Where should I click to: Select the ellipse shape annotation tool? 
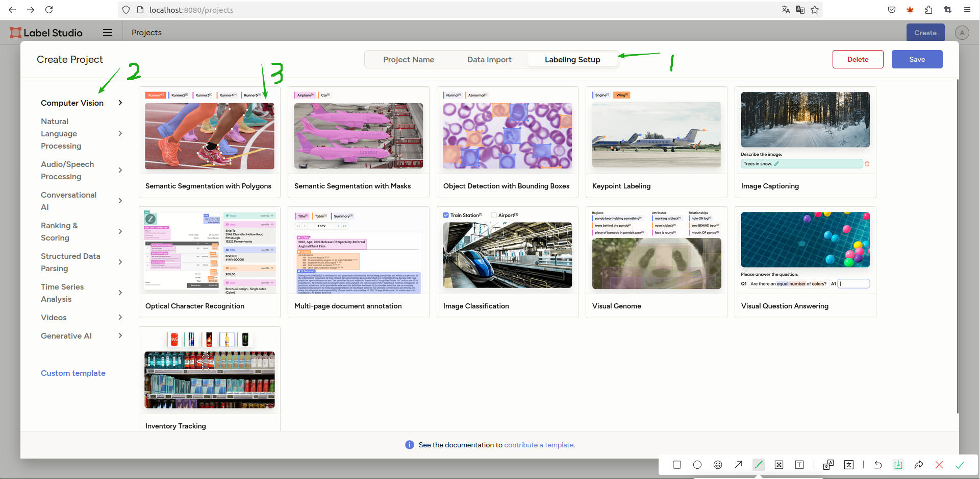click(x=697, y=465)
